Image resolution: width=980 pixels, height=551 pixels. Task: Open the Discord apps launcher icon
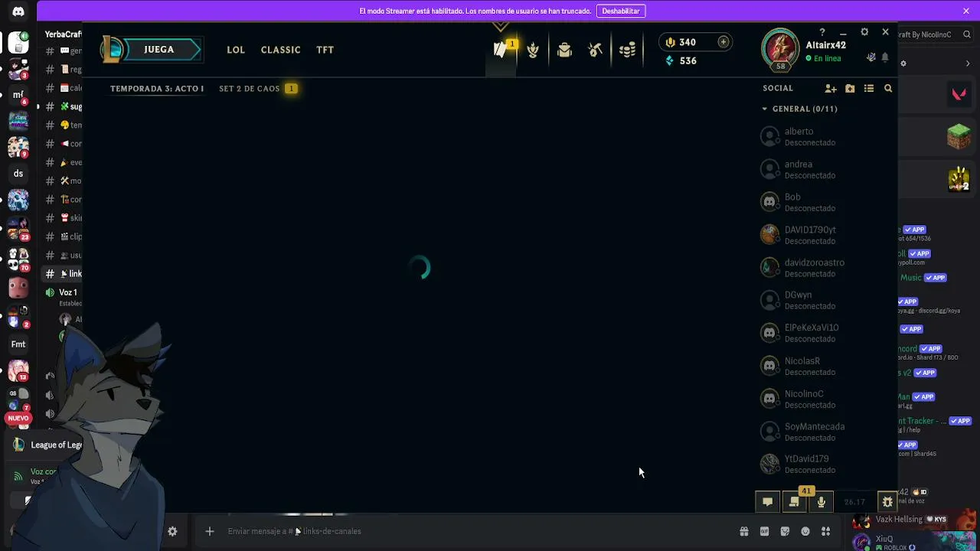point(825,531)
